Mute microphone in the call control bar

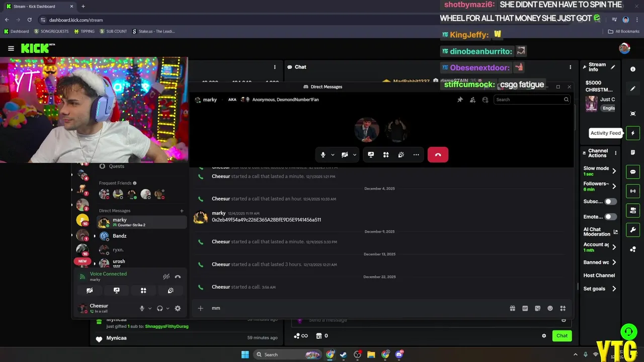point(323,155)
